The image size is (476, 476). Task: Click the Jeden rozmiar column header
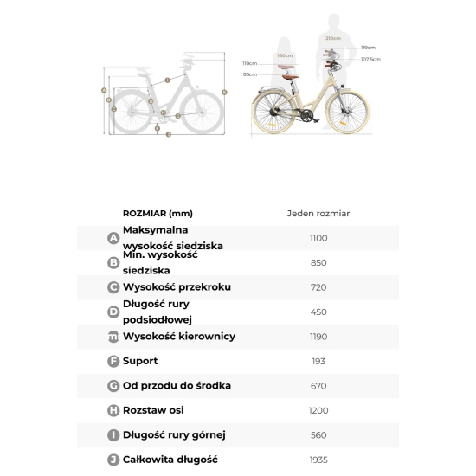click(x=318, y=214)
